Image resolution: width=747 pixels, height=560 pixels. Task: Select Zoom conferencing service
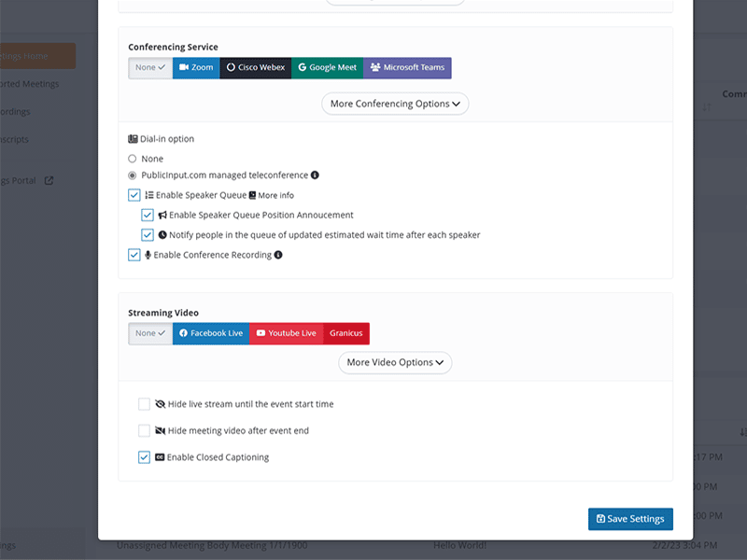pos(196,68)
